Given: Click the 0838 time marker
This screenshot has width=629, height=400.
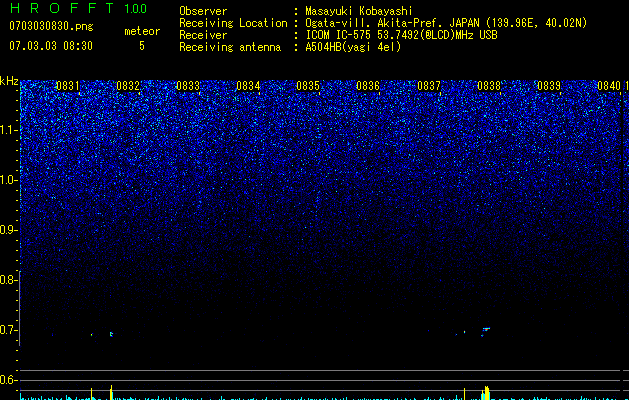Looking at the screenshot, I should coord(489,86).
